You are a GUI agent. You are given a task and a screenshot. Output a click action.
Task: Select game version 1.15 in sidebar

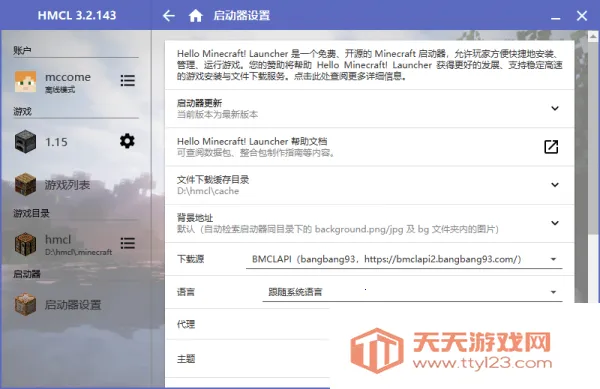click(56, 142)
